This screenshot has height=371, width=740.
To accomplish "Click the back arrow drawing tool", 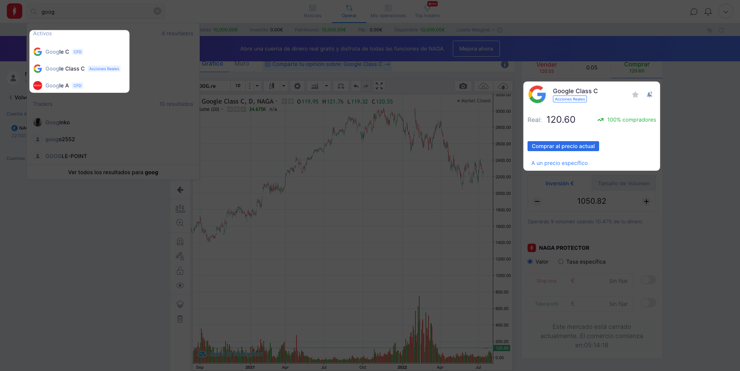I will [x=180, y=190].
